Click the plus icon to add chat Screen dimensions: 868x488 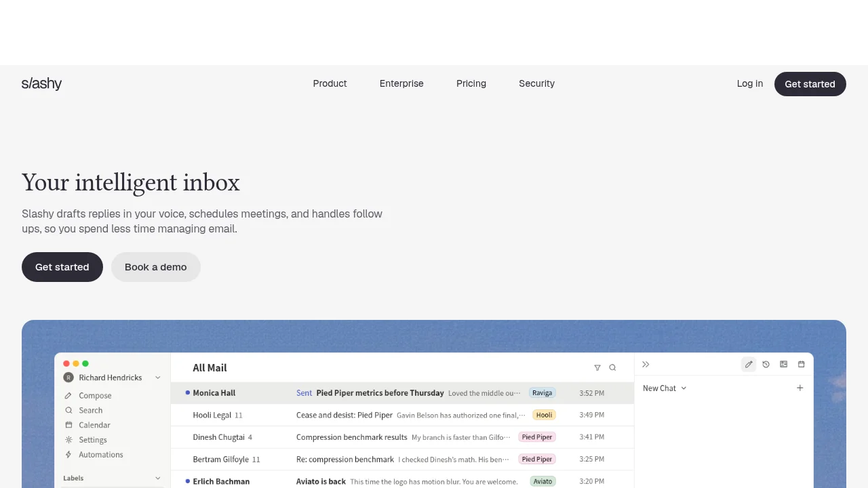coord(800,388)
